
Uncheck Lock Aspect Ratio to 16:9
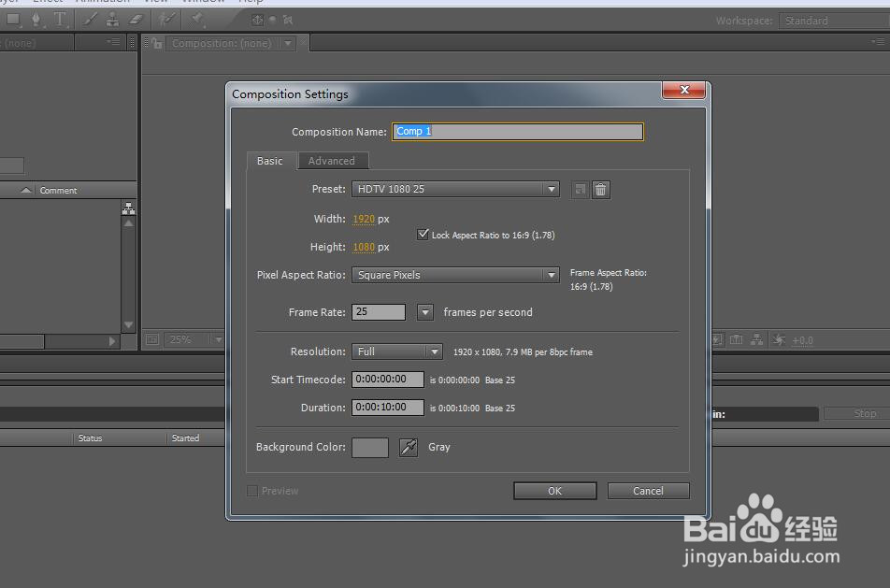423,234
